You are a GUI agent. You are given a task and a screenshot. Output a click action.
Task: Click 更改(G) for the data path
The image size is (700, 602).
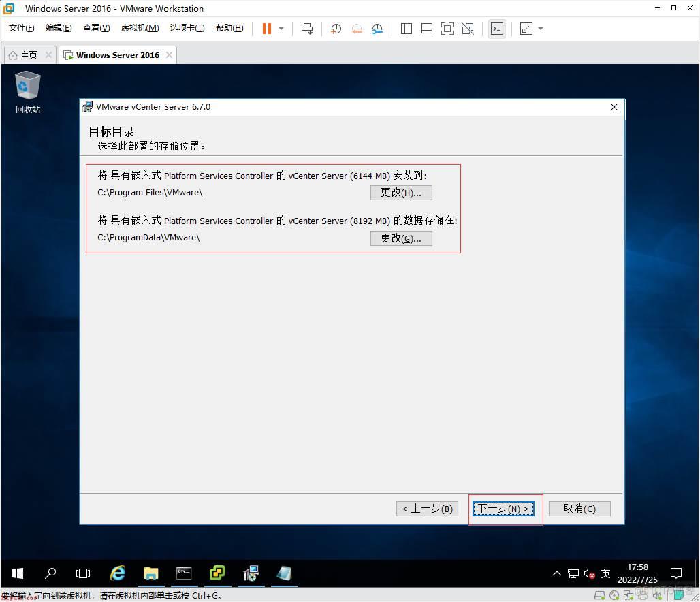pyautogui.click(x=401, y=238)
